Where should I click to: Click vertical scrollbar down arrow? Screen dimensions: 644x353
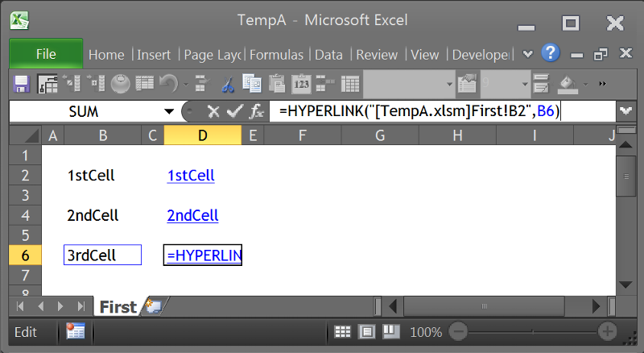pyautogui.click(x=626, y=284)
